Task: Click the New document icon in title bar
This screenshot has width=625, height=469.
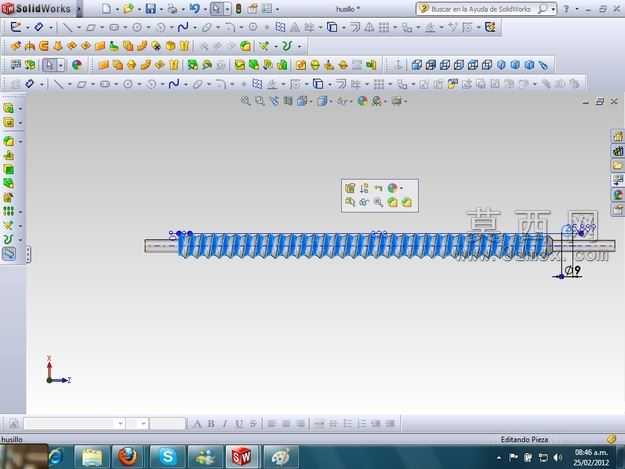Action: 106,8
